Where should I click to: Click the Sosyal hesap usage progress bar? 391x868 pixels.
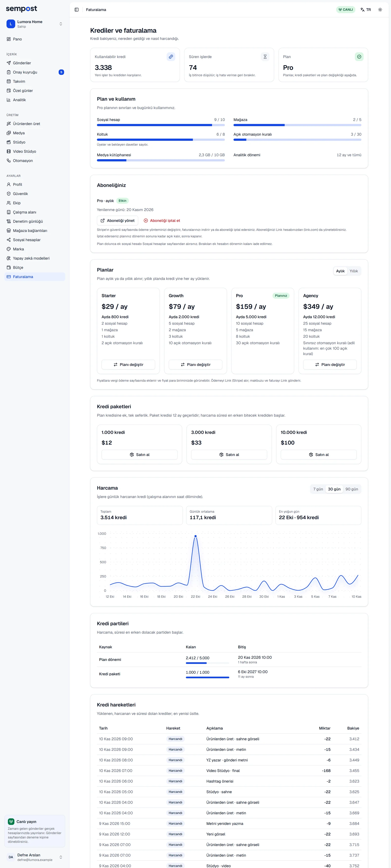coord(161,125)
